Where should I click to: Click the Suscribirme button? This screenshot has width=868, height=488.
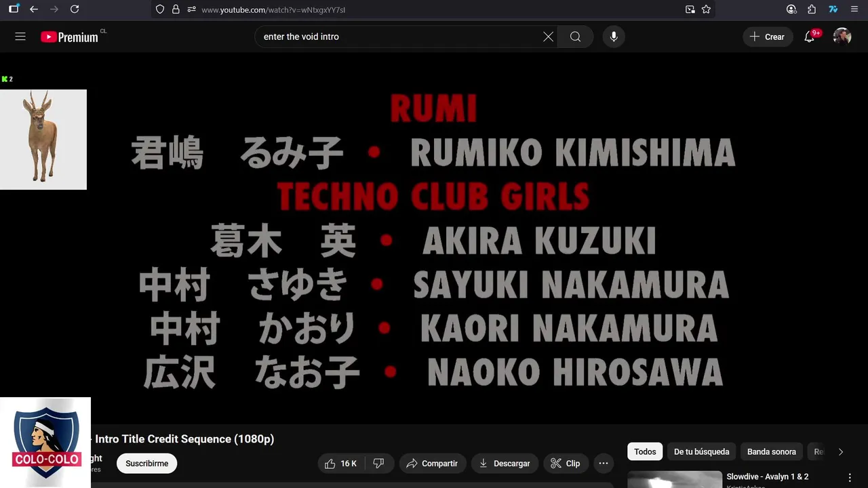[x=147, y=464]
